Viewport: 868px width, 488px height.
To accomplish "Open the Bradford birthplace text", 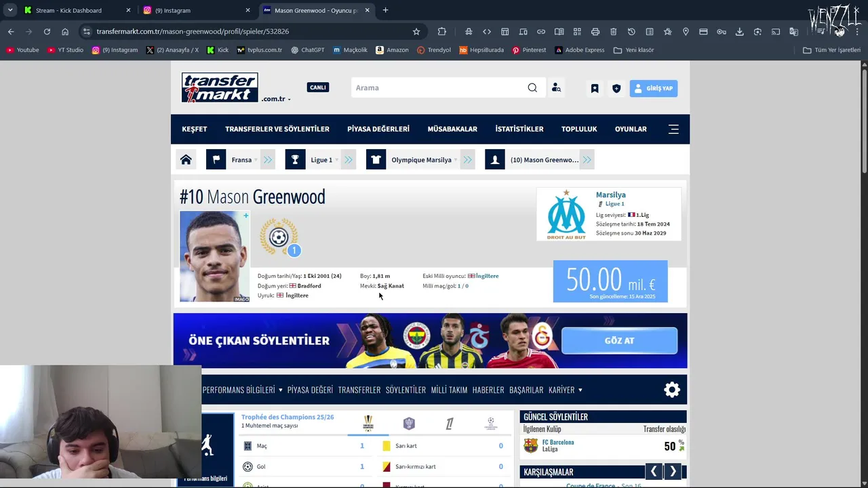I will 309,286.
